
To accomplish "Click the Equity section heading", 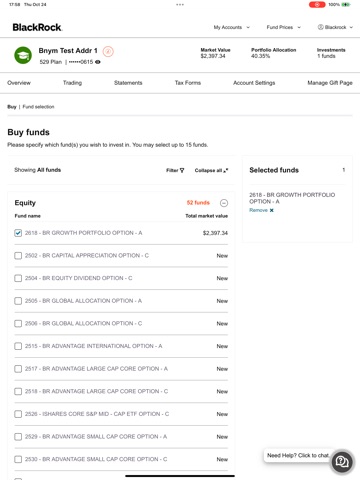I will click(x=25, y=203).
